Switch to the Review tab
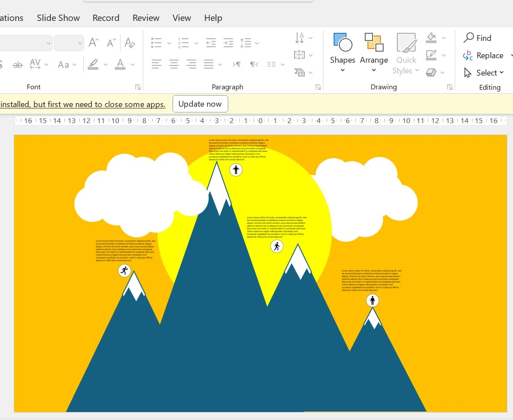The image size is (513, 420). tap(146, 18)
